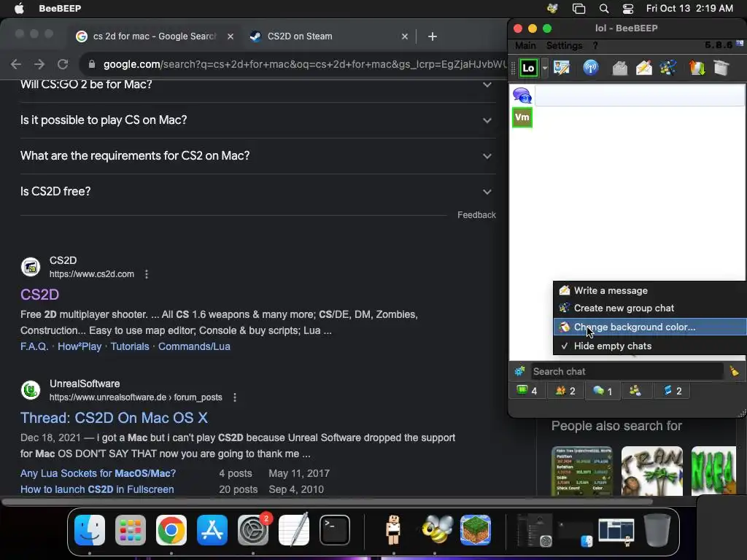Open the 'Vm' user chat entry

522,117
